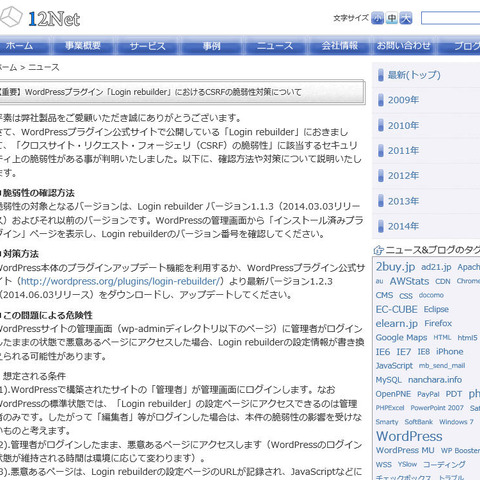Viewport: 480px width, 480px height.
Task: Open the 2011年 news archive
Action: coord(403,151)
